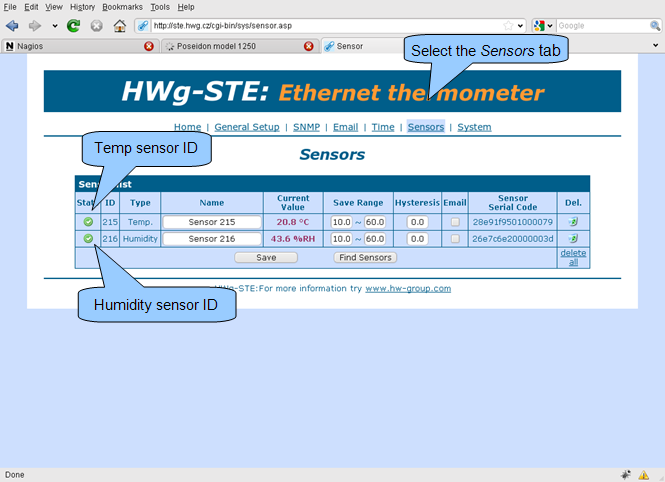The height and width of the screenshot is (482, 665).
Task: Reload the page with the green Refresh icon
Action: click(x=73, y=26)
